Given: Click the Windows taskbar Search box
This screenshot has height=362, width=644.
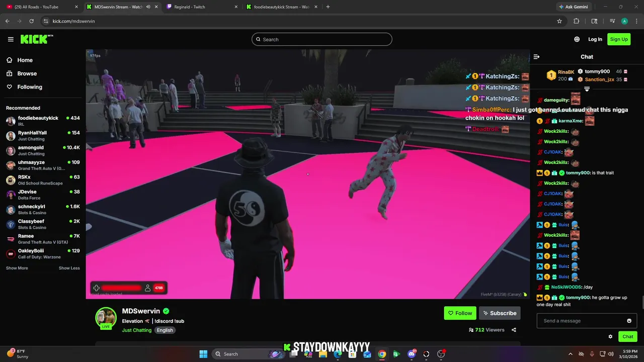Looking at the screenshot, I should [x=249, y=354].
